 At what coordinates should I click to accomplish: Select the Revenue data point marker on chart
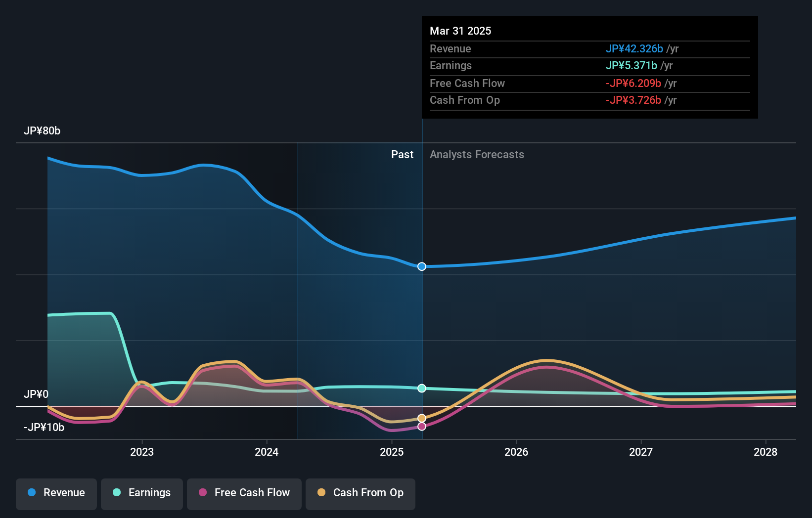421,266
